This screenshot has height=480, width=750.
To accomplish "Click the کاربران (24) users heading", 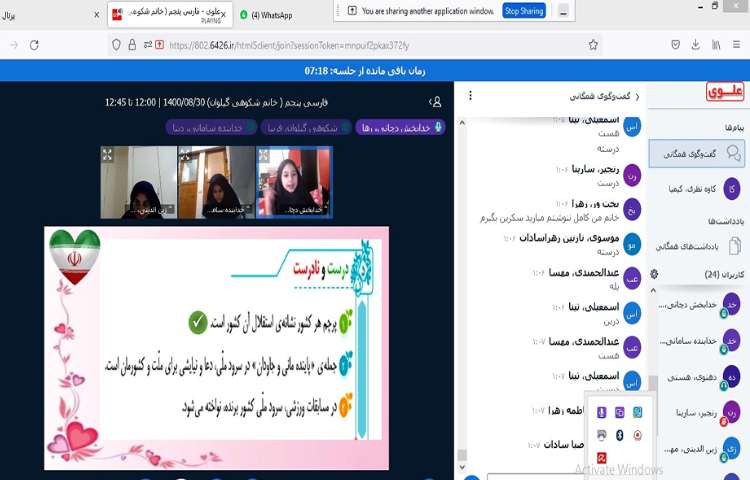I will (x=724, y=274).
